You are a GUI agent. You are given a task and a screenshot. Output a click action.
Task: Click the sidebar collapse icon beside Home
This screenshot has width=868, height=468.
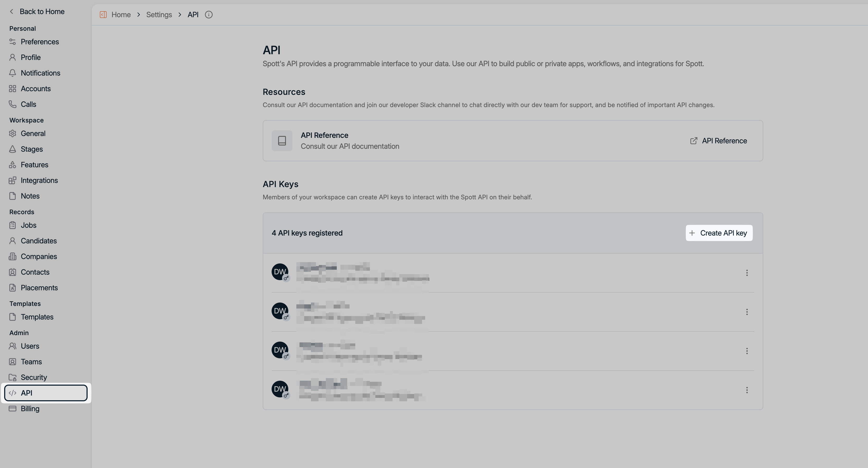coord(103,15)
